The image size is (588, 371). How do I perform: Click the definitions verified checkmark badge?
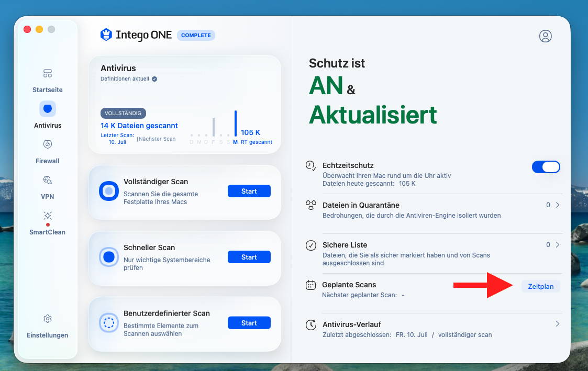[x=154, y=79]
